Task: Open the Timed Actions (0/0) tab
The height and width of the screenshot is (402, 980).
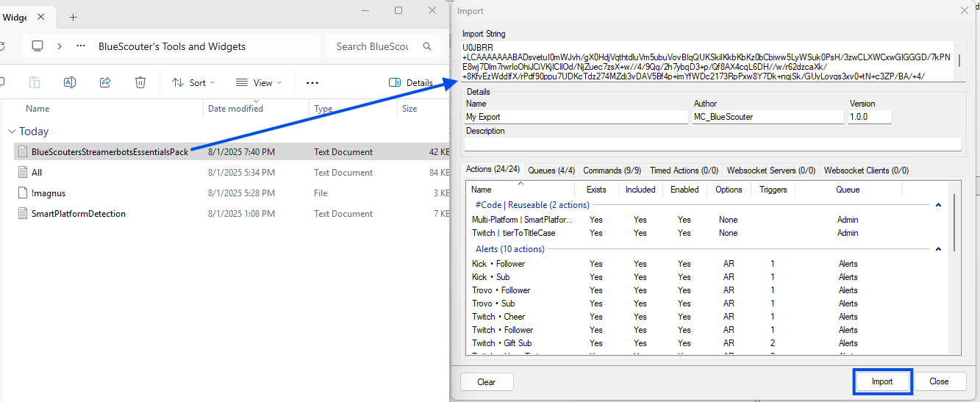Action: (x=684, y=170)
